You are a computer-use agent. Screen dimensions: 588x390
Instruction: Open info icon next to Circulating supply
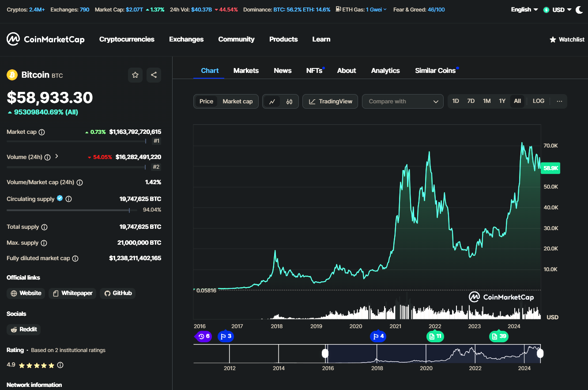(x=68, y=199)
